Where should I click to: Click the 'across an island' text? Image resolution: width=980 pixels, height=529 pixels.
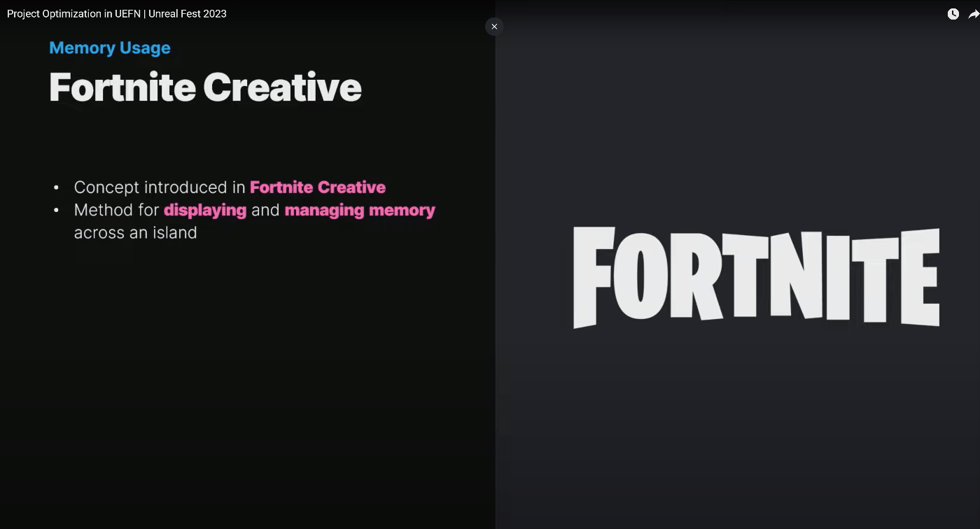(x=136, y=232)
